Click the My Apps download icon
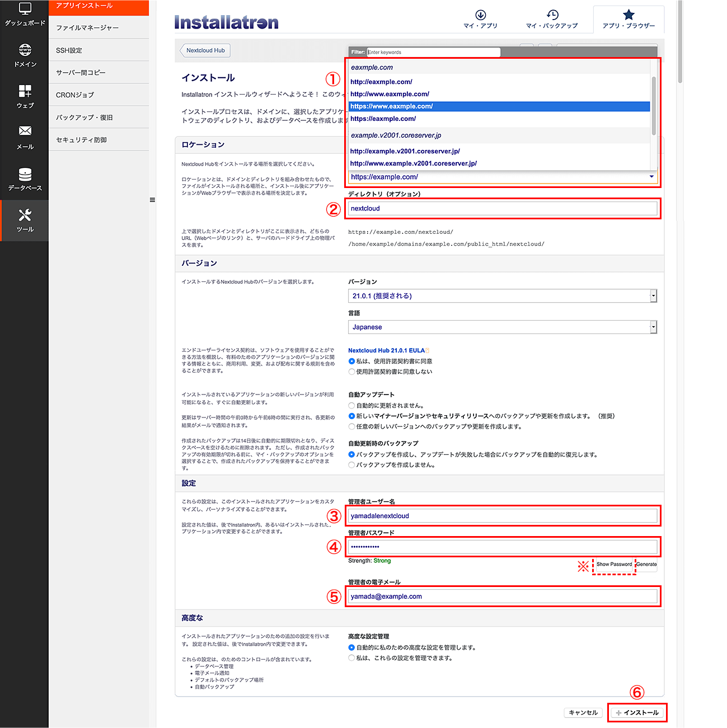 [x=480, y=15]
